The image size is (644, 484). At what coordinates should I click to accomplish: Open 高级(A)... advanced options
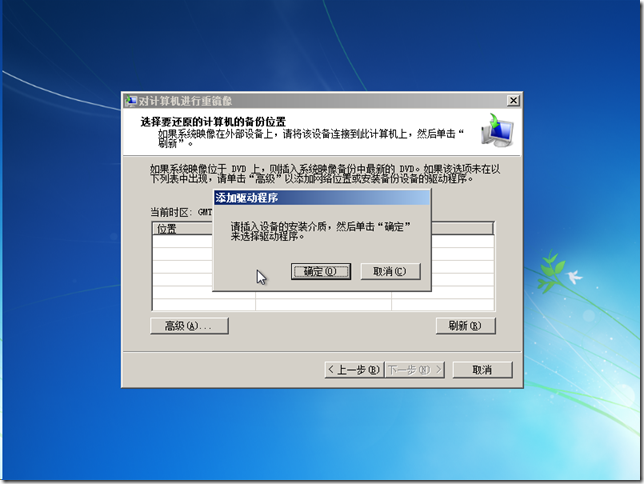click(189, 326)
